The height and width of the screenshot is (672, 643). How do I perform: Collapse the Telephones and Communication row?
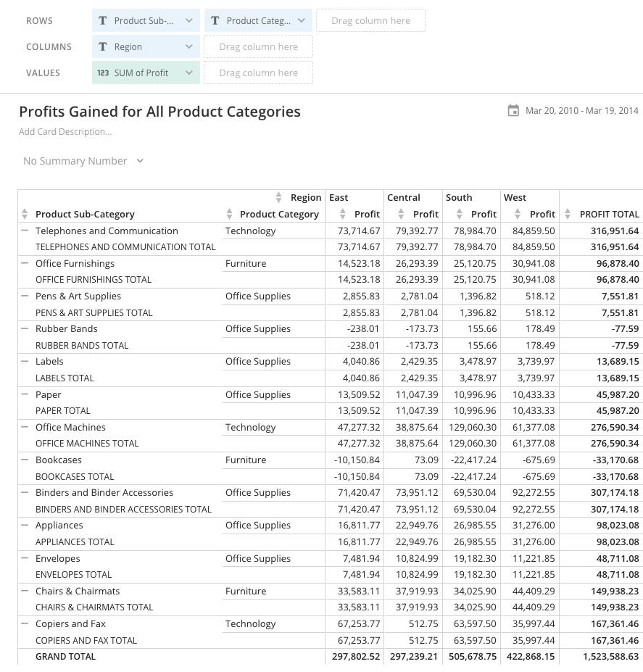[x=25, y=231]
